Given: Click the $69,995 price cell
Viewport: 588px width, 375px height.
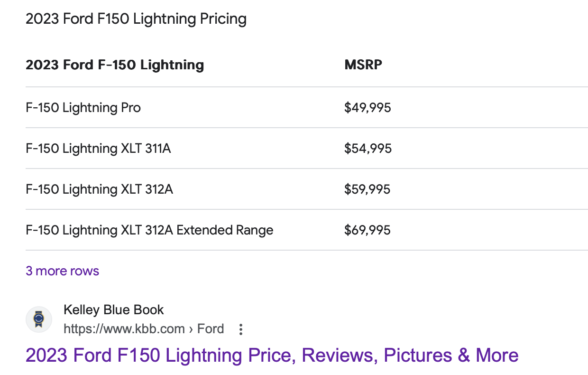Looking at the screenshot, I should click(367, 230).
